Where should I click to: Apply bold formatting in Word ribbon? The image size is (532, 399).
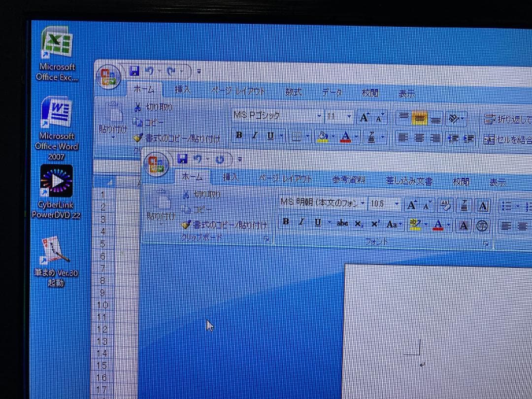(286, 222)
